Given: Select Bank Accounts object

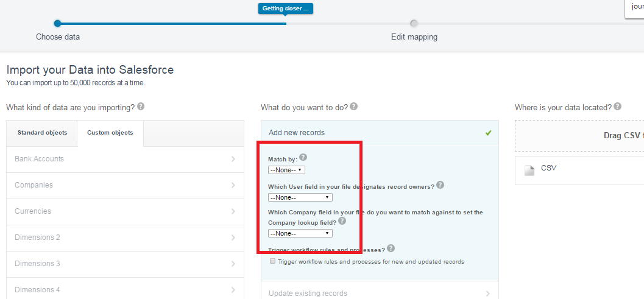Looking at the screenshot, I should [126, 160].
